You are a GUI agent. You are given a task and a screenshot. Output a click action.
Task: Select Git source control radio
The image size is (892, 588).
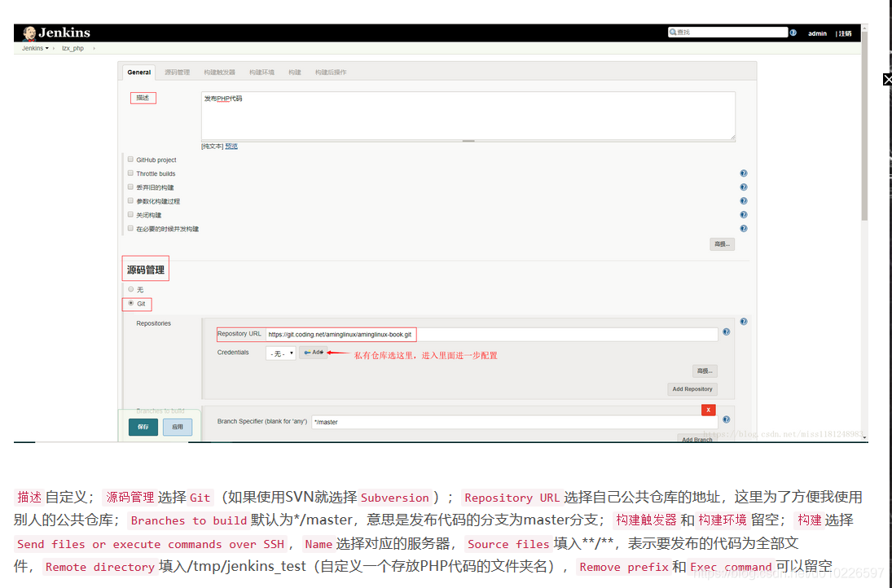(131, 303)
